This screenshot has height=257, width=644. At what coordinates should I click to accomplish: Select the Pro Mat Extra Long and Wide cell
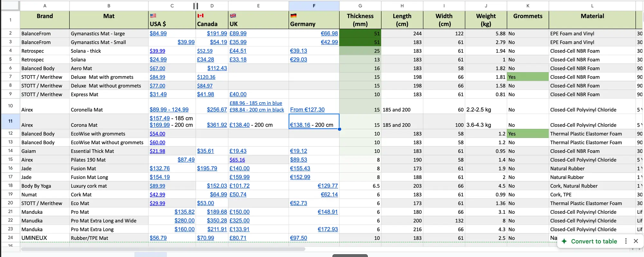pyautogui.click(x=109, y=221)
